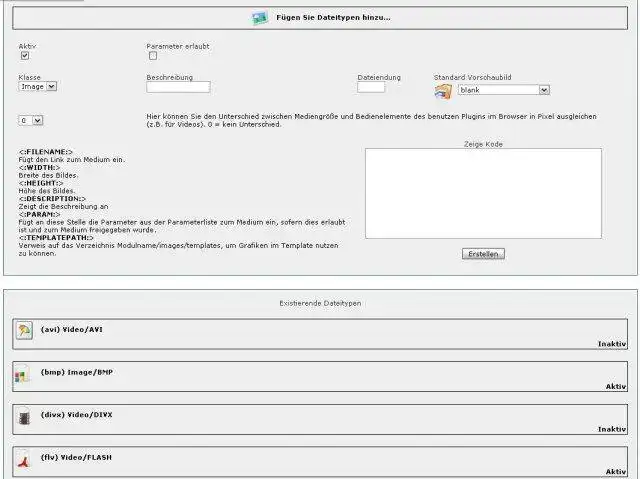
Task: Click the '<:PARAM:>' placeholder text
Action: click(39, 214)
